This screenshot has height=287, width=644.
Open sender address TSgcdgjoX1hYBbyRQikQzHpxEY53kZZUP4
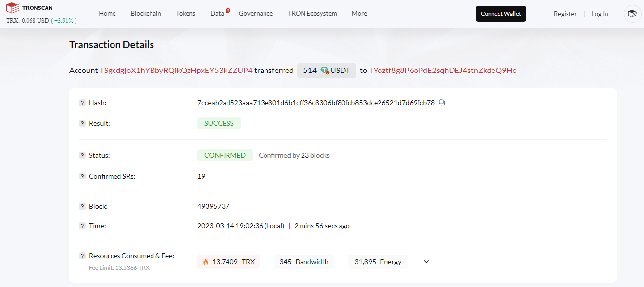176,71
